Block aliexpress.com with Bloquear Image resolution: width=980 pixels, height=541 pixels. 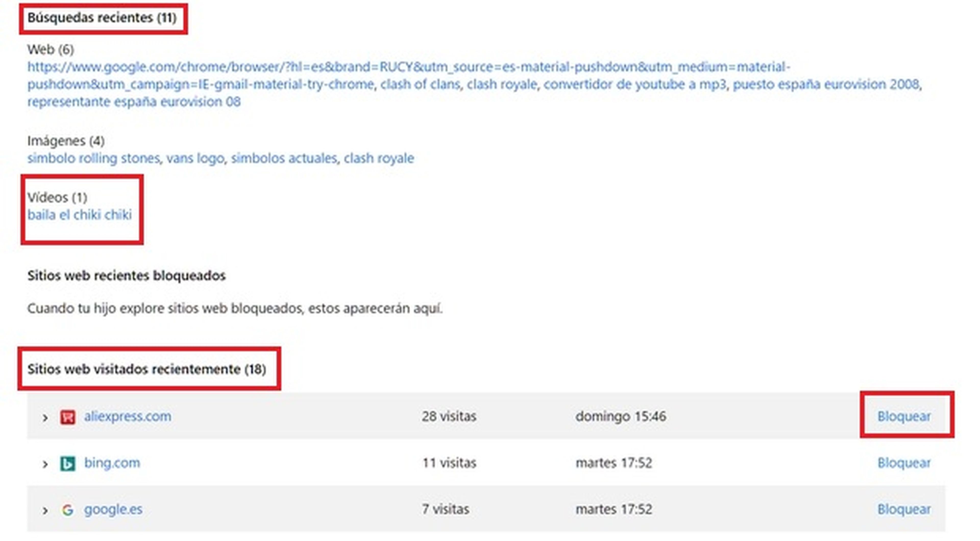(x=904, y=416)
